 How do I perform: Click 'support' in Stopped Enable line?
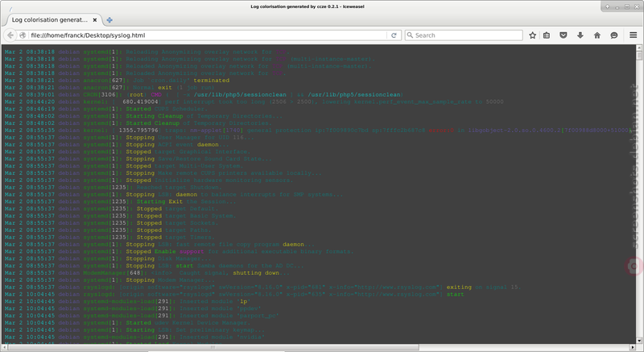(x=192, y=251)
